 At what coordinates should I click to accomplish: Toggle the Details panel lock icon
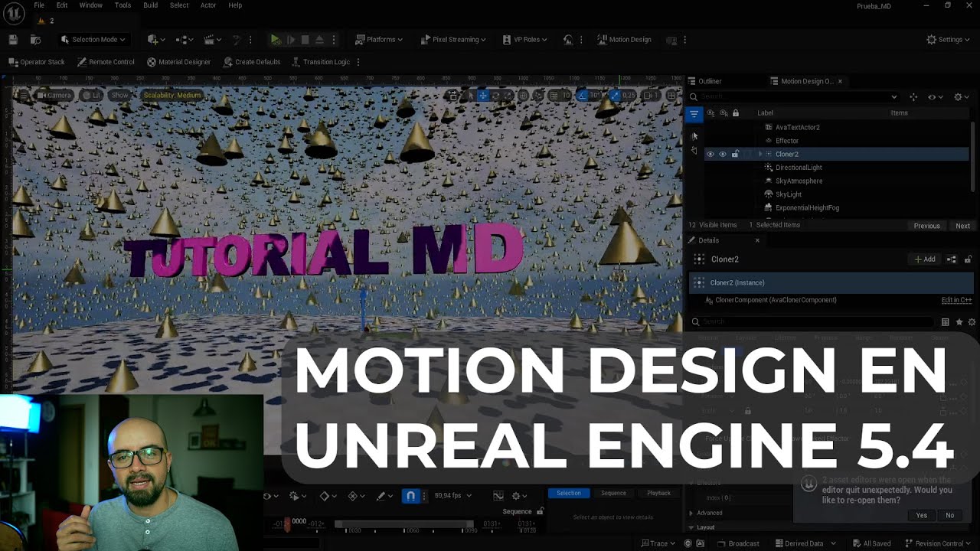(x=968, y=259)
